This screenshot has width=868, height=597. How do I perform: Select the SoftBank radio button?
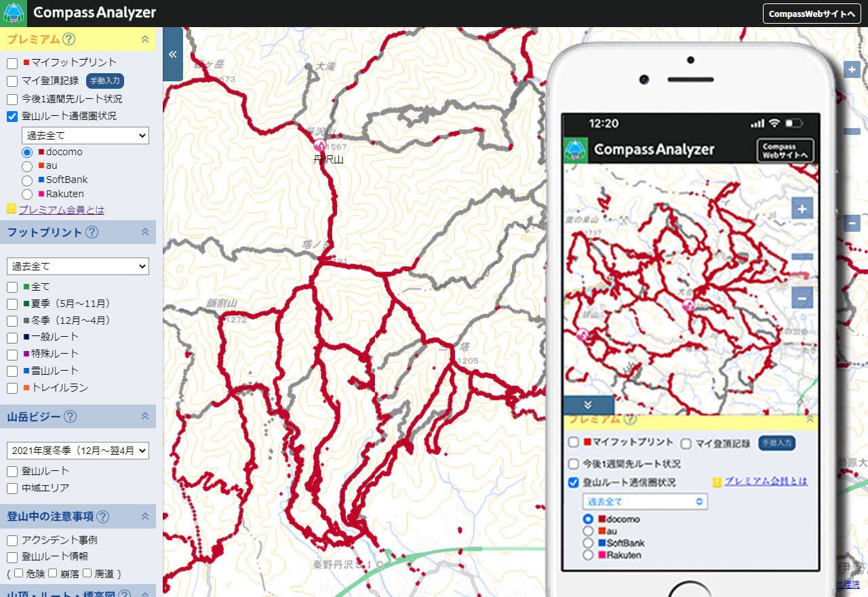[27, 180]
